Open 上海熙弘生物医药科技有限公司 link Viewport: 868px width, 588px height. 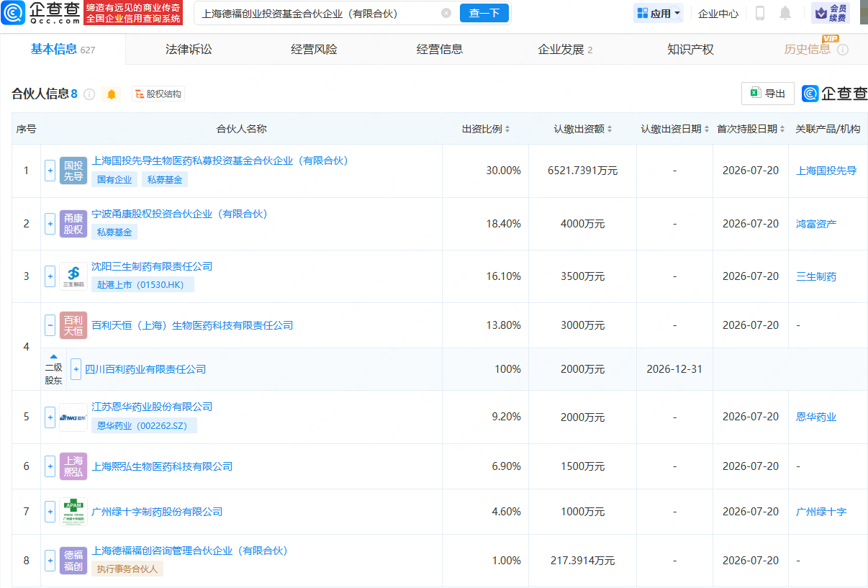(x=162, y=466)
